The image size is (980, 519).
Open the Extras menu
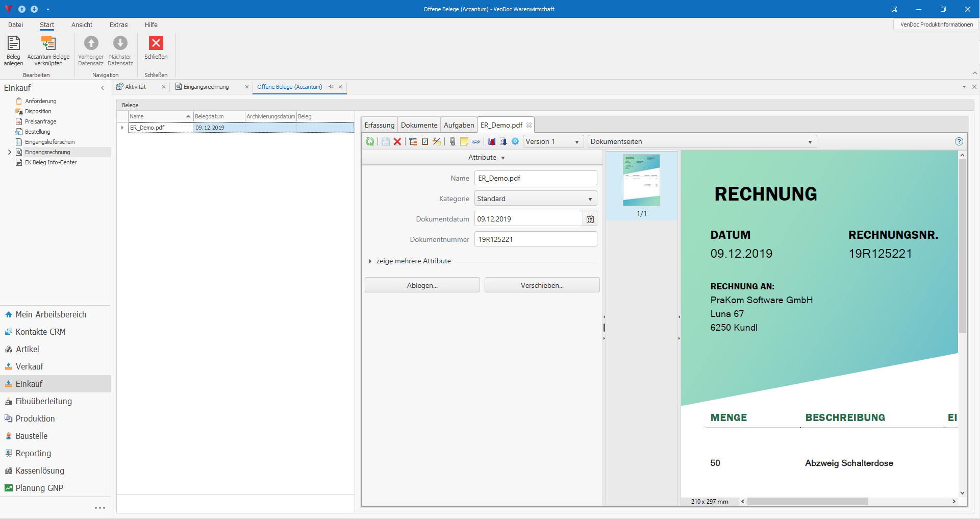(118, 24)
